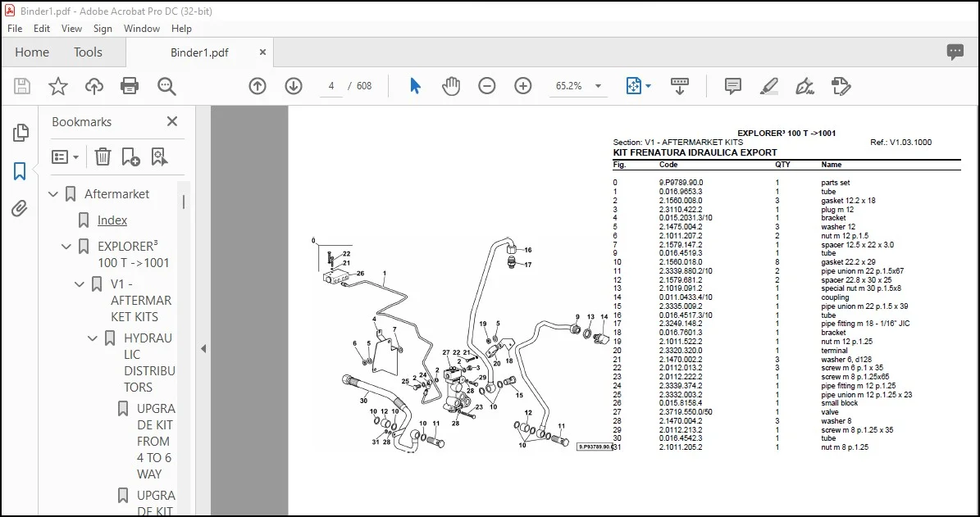980x517 pixels.
Task: Open the Help menu
Action: 181,29
